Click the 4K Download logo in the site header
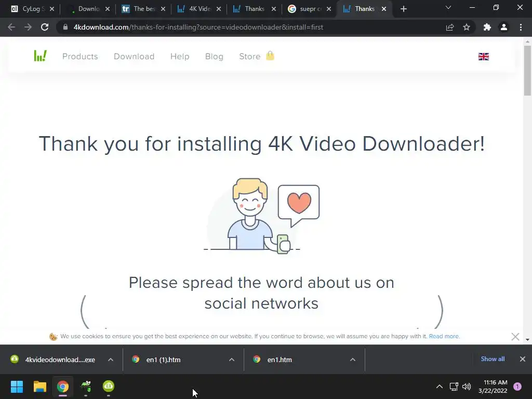 pos(41,56)
